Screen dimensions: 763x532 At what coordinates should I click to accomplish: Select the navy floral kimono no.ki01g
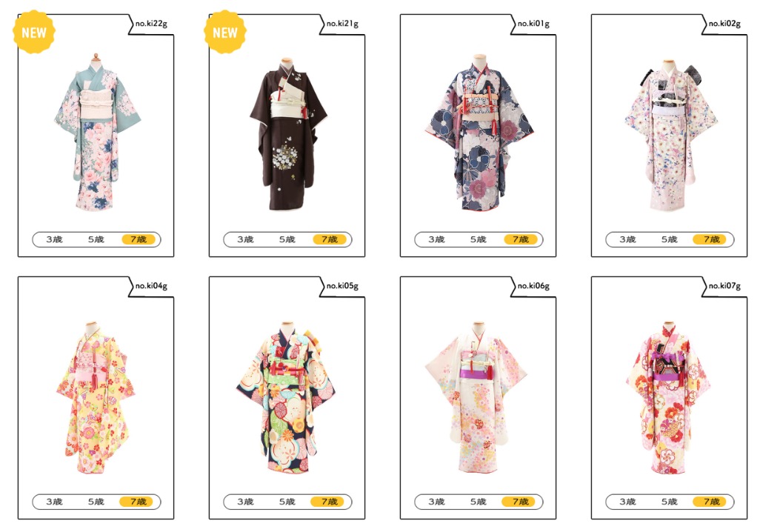[x=479, y=132]
